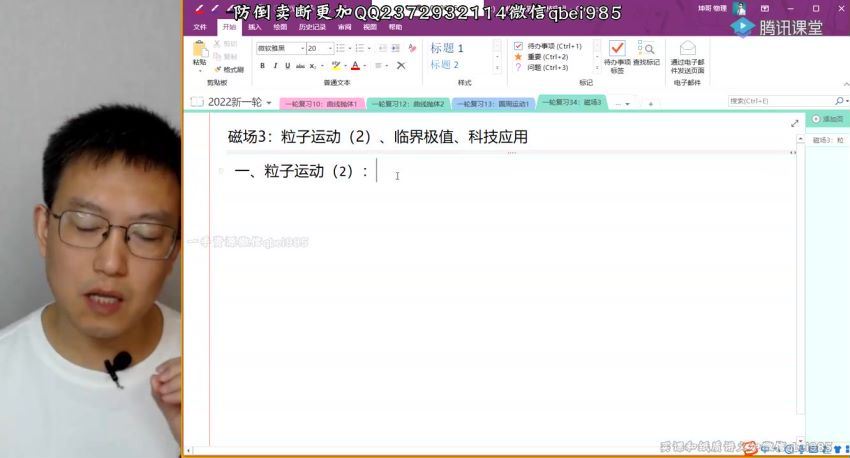The width and height of the screenshot is (850, 458).
Task: Open the numbering style dropdown
Action: pyautogui.click(x=369, y=49)
